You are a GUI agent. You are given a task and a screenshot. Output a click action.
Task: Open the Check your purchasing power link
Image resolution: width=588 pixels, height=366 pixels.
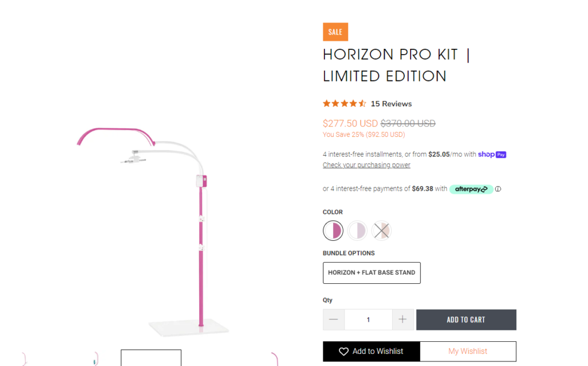click(x=366, y=165)
